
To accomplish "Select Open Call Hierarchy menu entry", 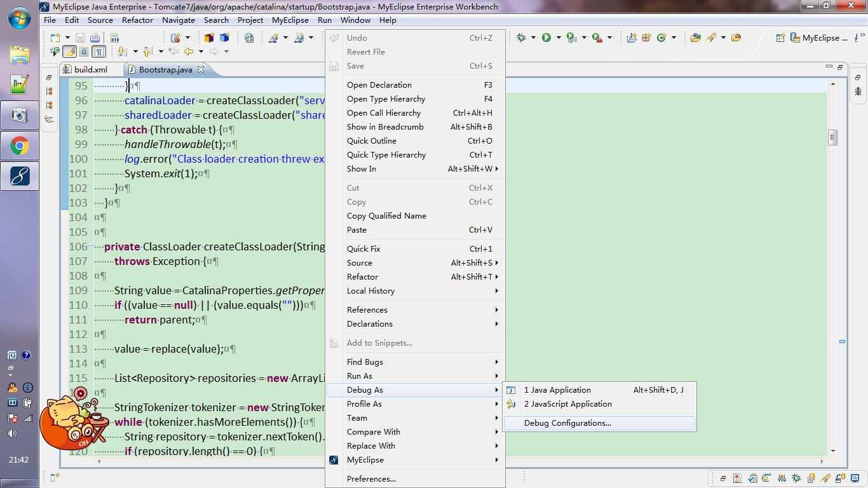I will tap(416, 113).
